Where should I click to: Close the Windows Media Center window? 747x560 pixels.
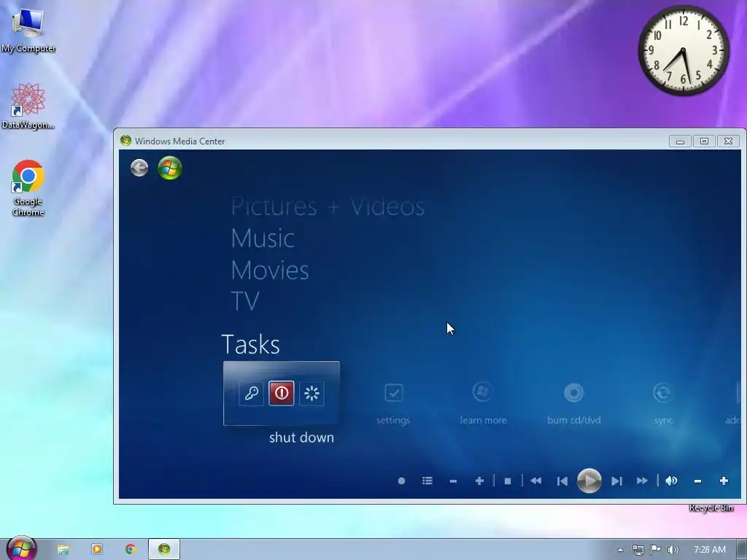tap(729, 141)
